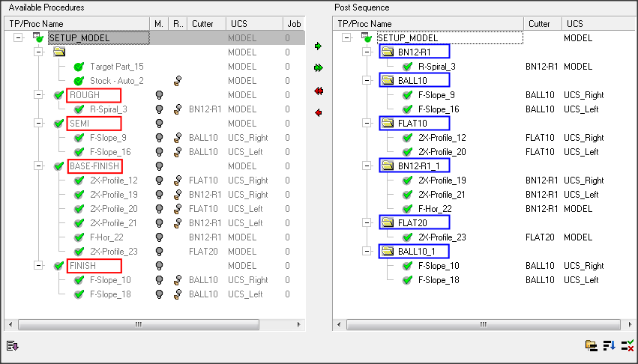Toggle the light bulb for FINISH toolpath
The width and height of the screenshot is (638, 364).
[160, 266]
